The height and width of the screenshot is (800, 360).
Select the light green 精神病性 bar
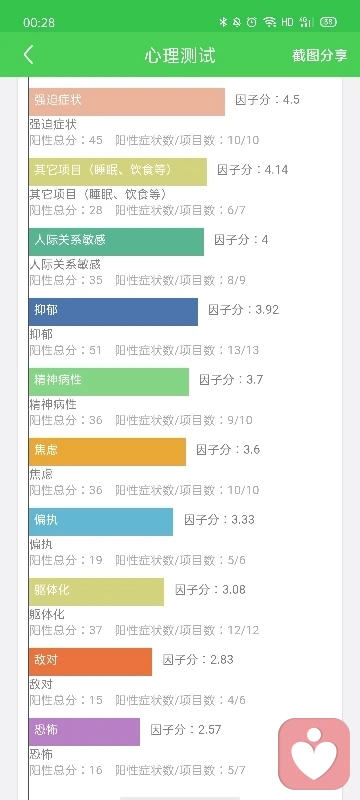coord(109,381)
